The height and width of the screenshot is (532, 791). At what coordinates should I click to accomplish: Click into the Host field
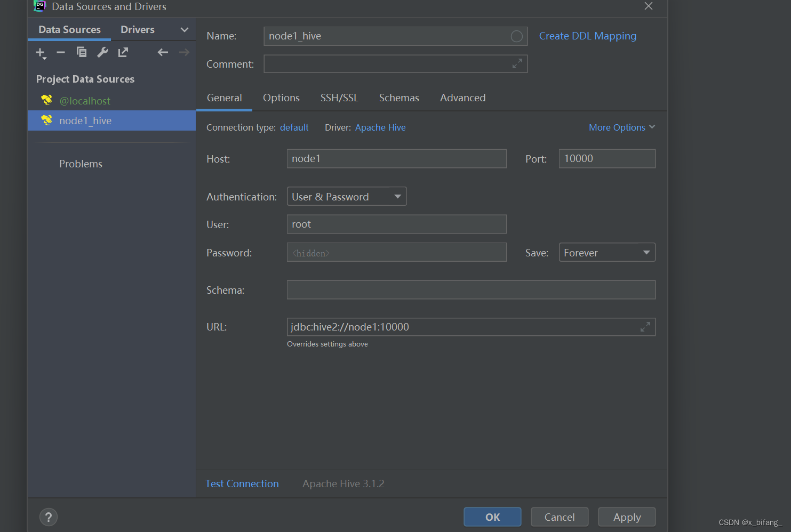coord(397,158)
